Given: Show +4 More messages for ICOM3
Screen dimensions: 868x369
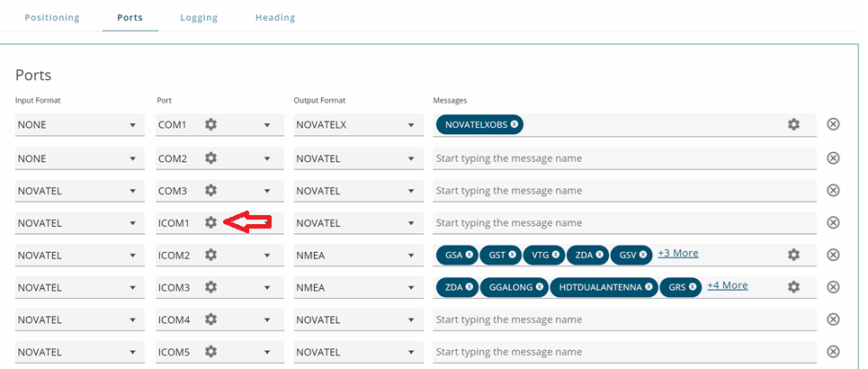Looking at the screenshot, I should click(x=728, y=285).
